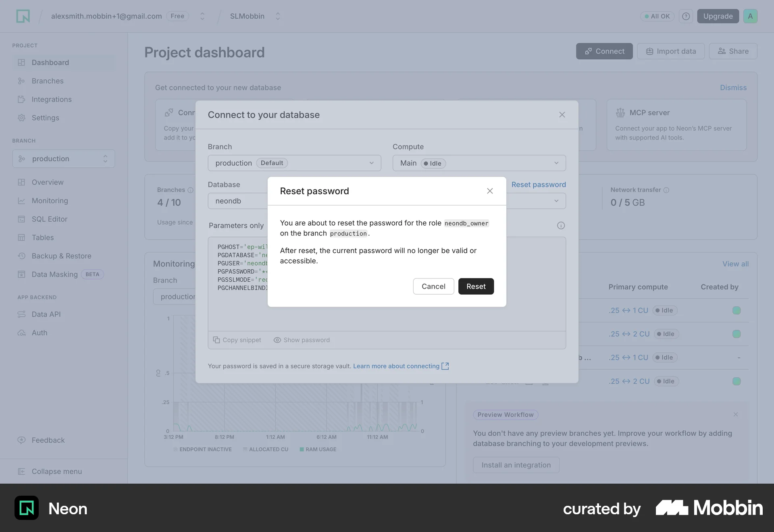Open Monitoring in sidebar
774x532 pixels.
[x=64, y=201]
